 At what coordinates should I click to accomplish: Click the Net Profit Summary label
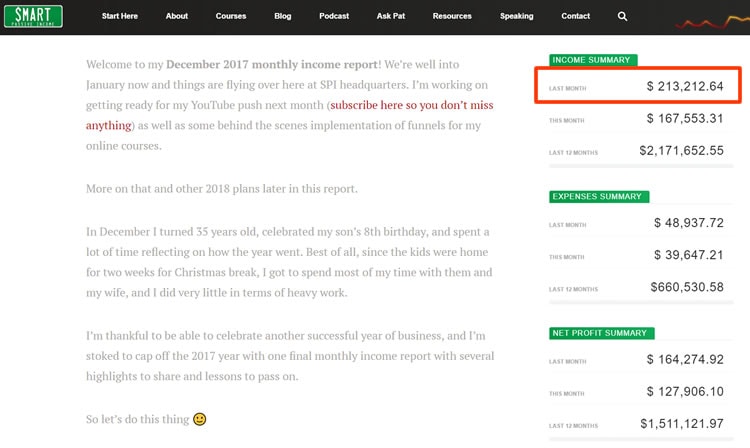(601, 333)
